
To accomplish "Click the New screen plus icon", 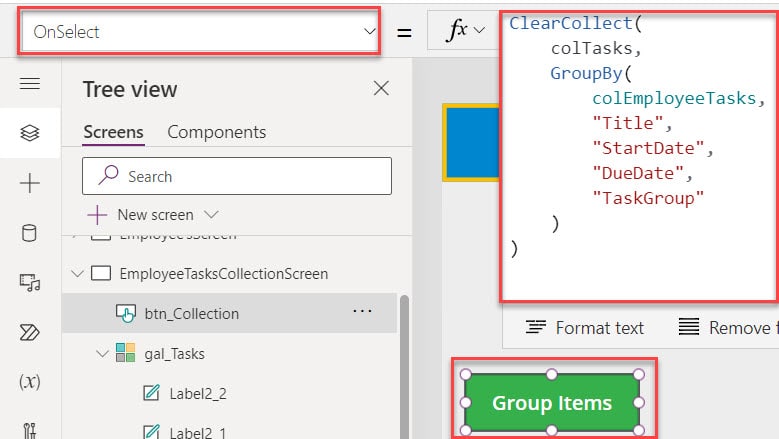I will pos(97,215).
